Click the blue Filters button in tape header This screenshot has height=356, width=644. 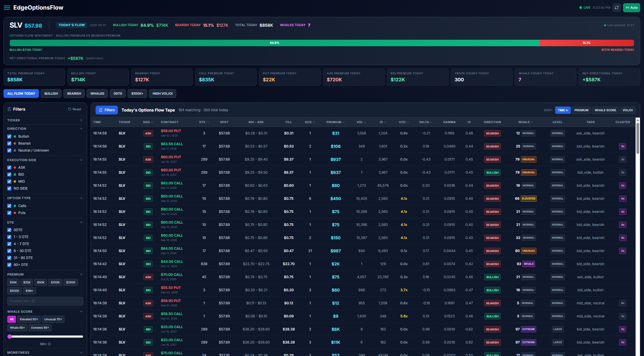pyautogui.click(x=107, y=110)
